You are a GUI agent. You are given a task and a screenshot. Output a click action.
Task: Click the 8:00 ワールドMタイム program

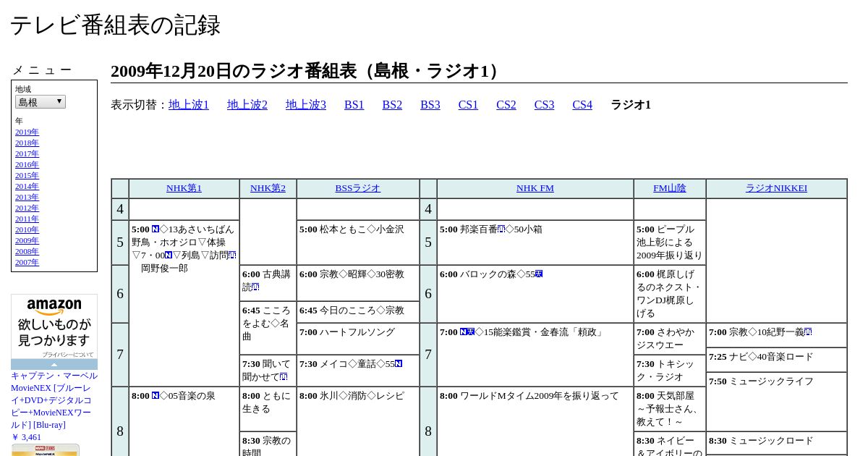(x=535, y=422)
